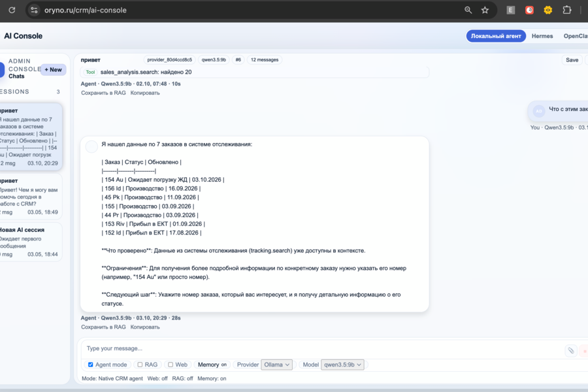Click Сохранить в RAG under the 20:29 reply

coord(103,327)
